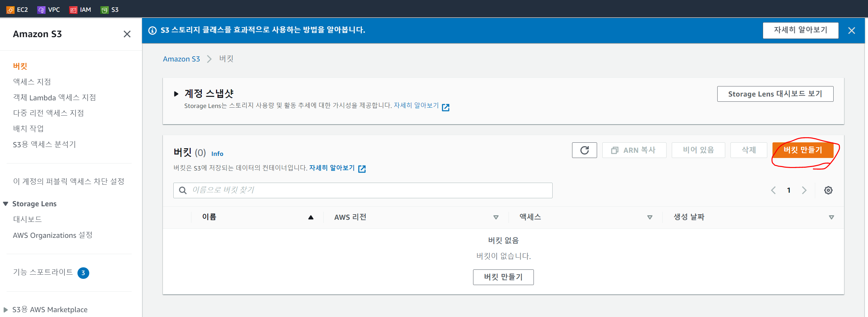Click the orange 버킷 만들기 button
Screen dimensions: 868x317
[803, 150]
